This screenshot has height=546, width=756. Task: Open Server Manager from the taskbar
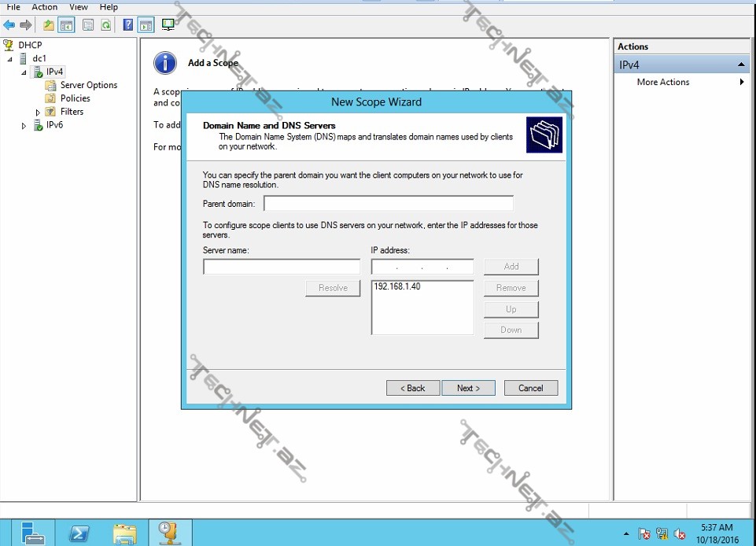point(33,533)
